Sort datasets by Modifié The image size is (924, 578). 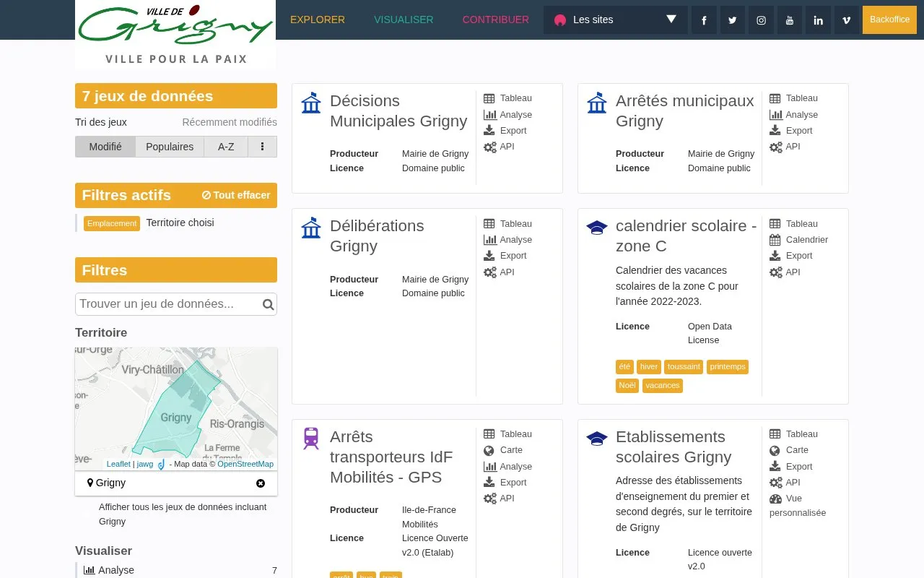105,147
